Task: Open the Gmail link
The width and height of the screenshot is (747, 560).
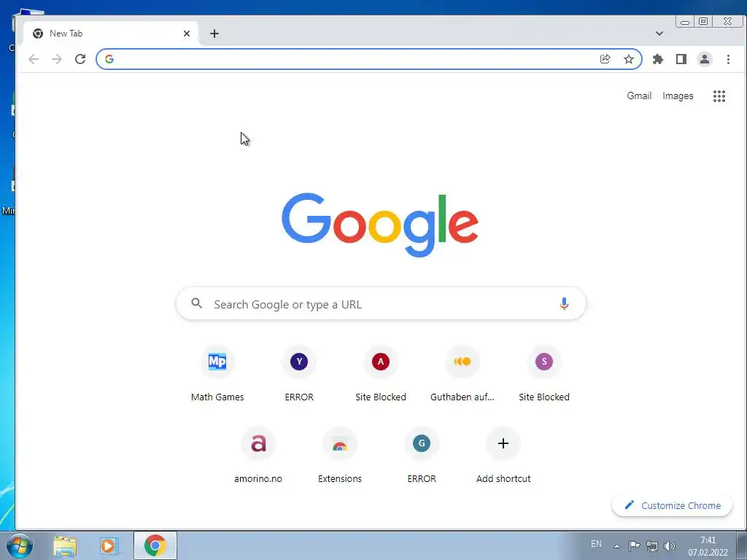Action: pos(639,96)
